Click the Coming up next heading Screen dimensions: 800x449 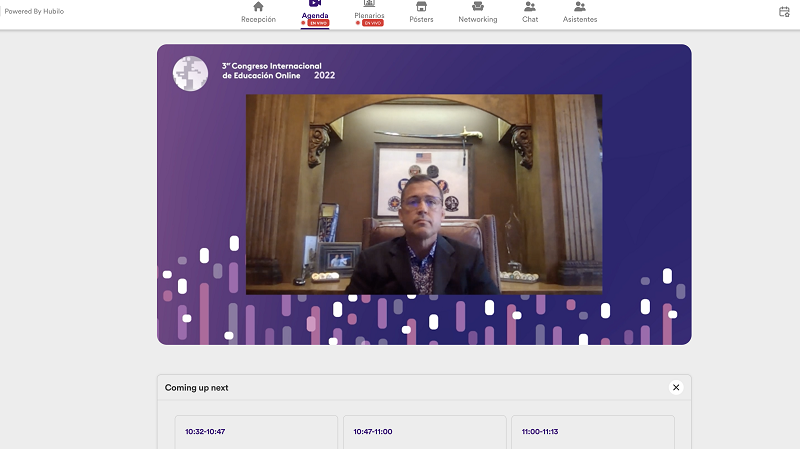pyautogui.click(x=196, y=388)
